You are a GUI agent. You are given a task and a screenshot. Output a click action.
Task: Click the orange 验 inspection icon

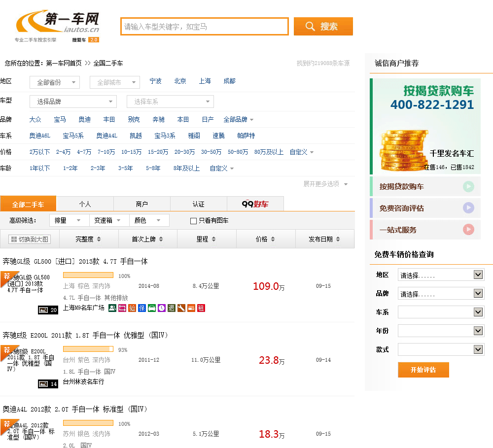(132, 308)
